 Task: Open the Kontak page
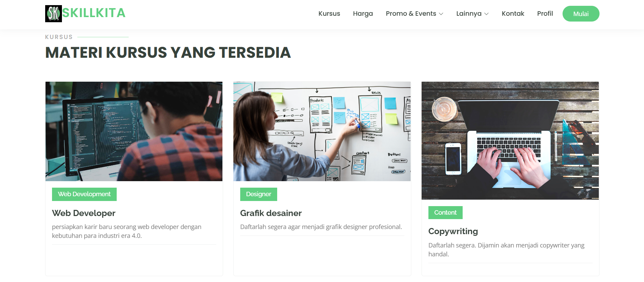coord(513,14)
